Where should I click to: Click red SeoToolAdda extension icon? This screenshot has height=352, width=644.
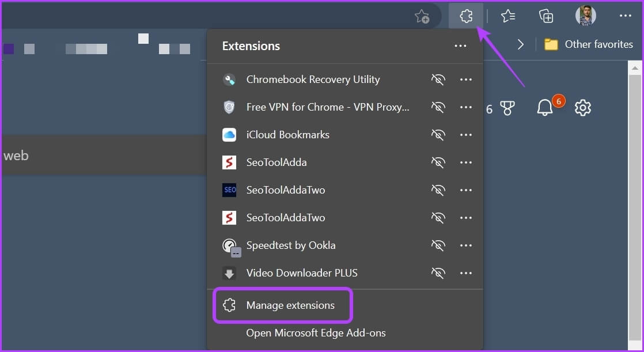pyautogui.click(x=229, y=162)
